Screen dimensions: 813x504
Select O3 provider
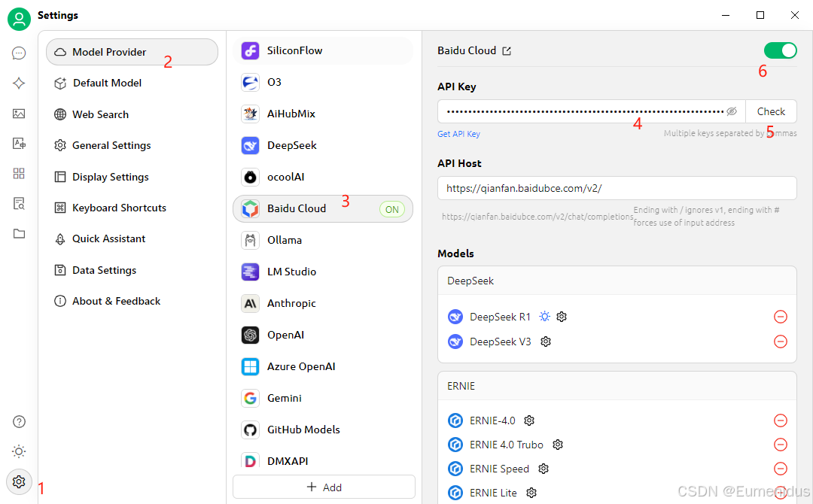pyautogui.click(x=323, y=82)
